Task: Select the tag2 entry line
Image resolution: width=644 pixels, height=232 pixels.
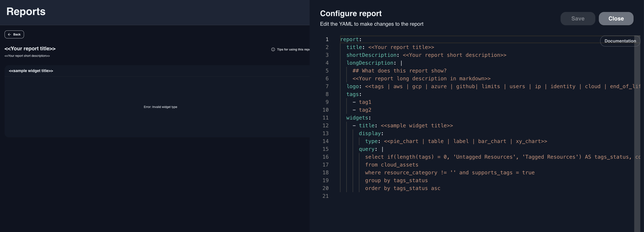Action: (365, 110)
